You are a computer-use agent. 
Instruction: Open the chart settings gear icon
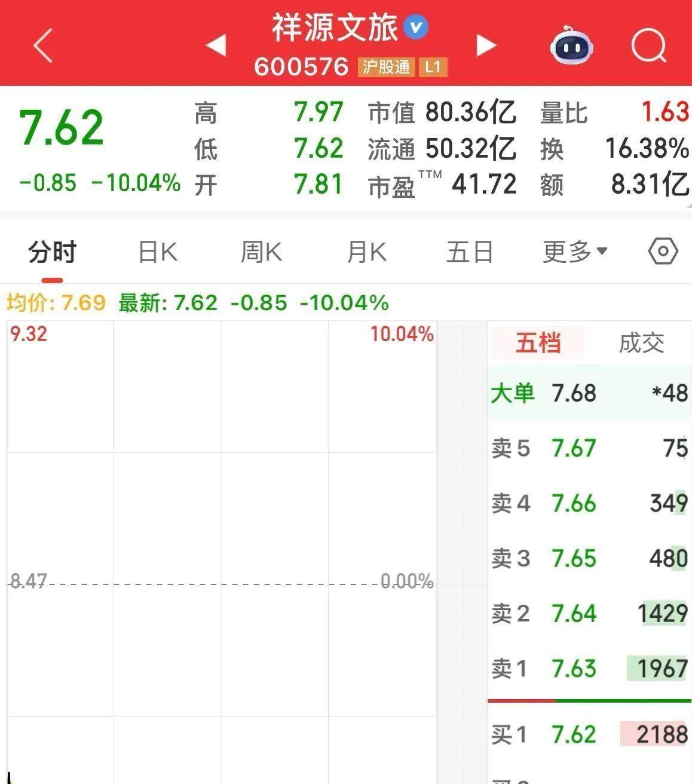663,252
